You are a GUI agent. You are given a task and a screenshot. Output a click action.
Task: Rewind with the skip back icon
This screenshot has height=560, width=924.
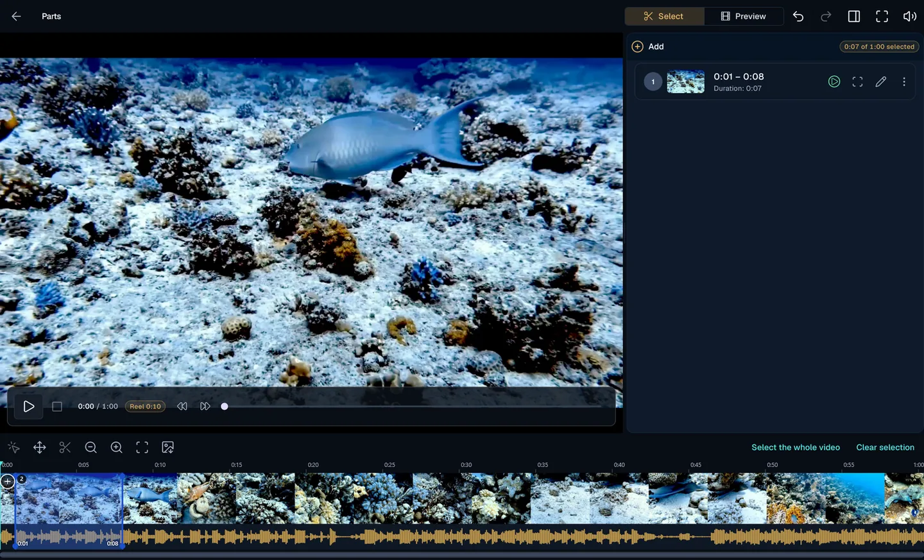[182, 406]
